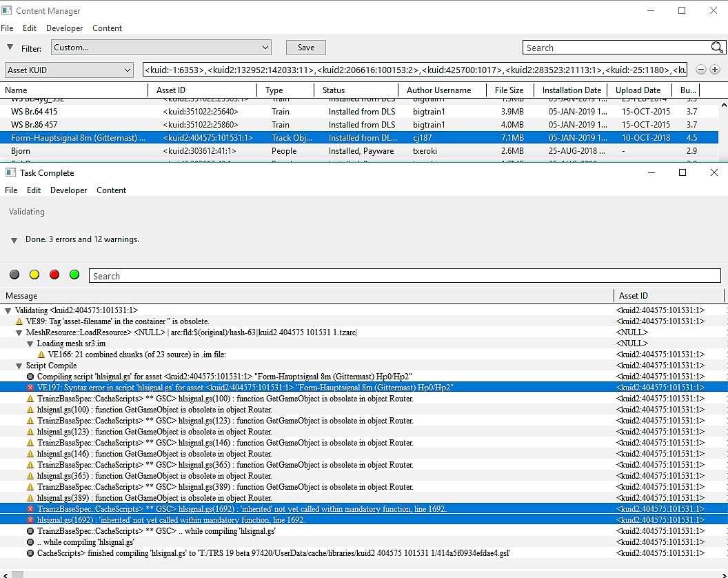Click the red error icon on VE197 row
The width and height of the screenshot is (728, 578).
tap(30, 388)
